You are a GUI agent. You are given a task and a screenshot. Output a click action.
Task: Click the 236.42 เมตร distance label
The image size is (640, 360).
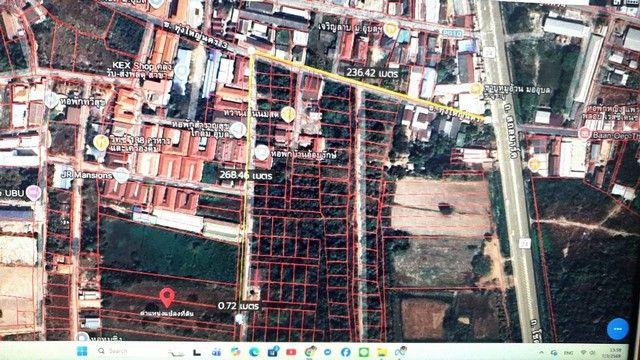point(372,73)
